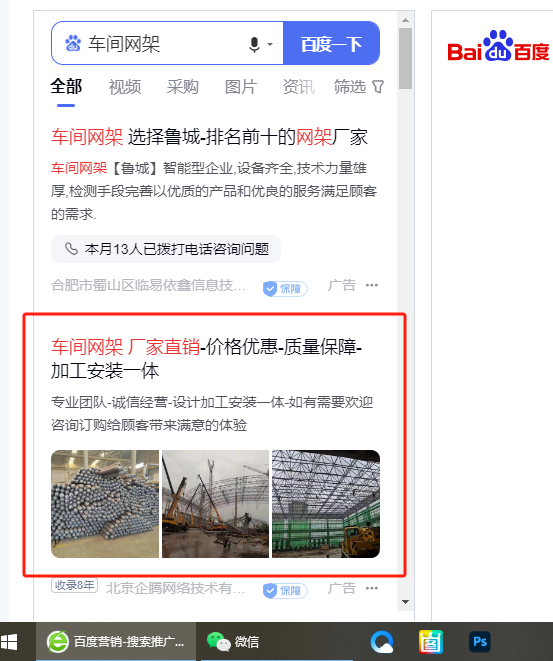
Task: Click the Baidu paw icon in search box
Action: pyautogui.click(x=73, y=43)
